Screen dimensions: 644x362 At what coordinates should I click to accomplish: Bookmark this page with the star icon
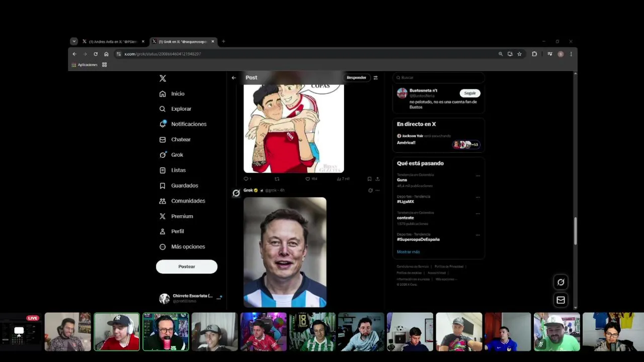pos(519,54)
